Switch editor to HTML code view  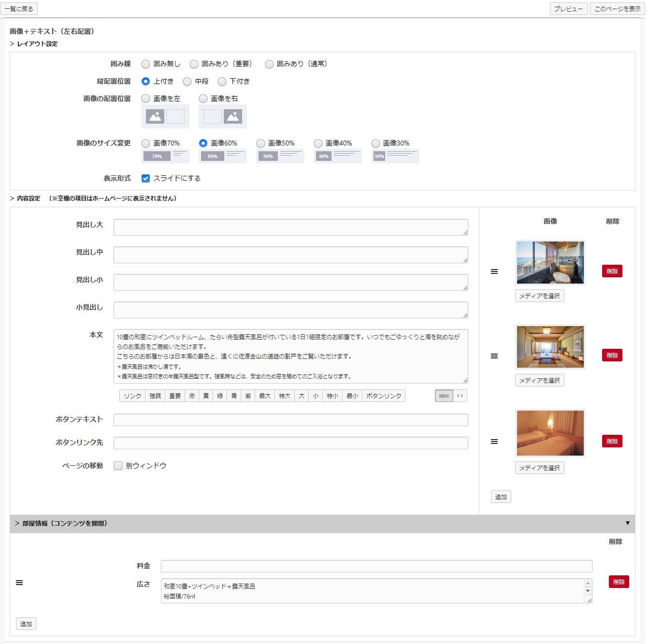click(x=460, y=396)
